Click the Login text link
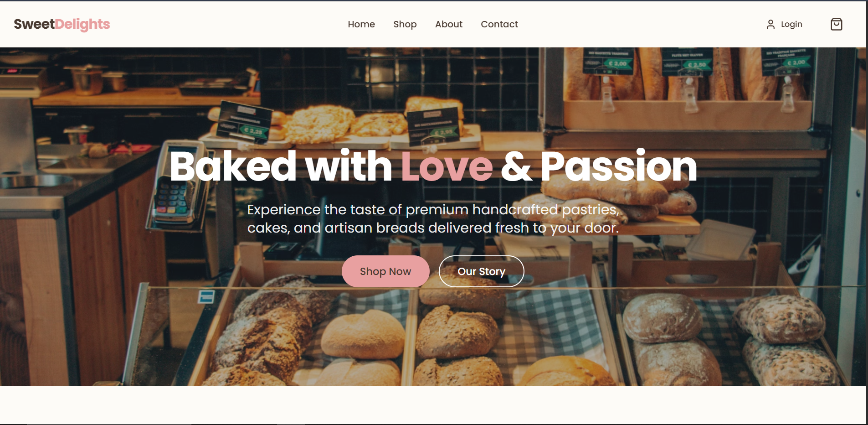This screenshot has height=425, width=868. 791,24
